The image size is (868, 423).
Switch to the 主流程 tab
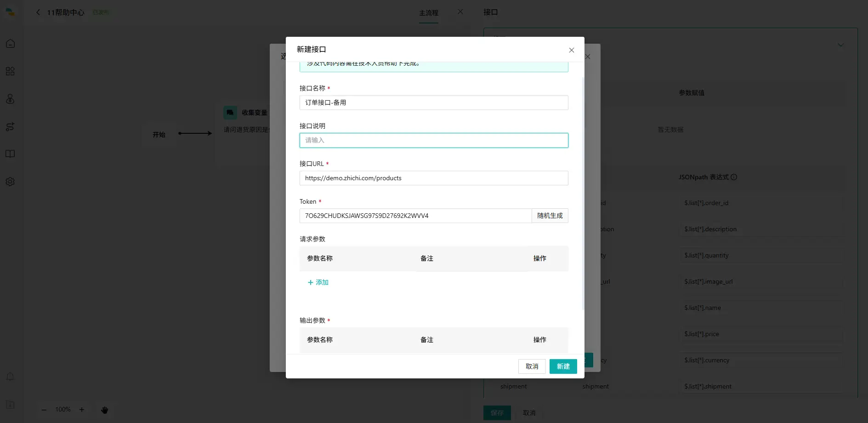tap(429, 13)
